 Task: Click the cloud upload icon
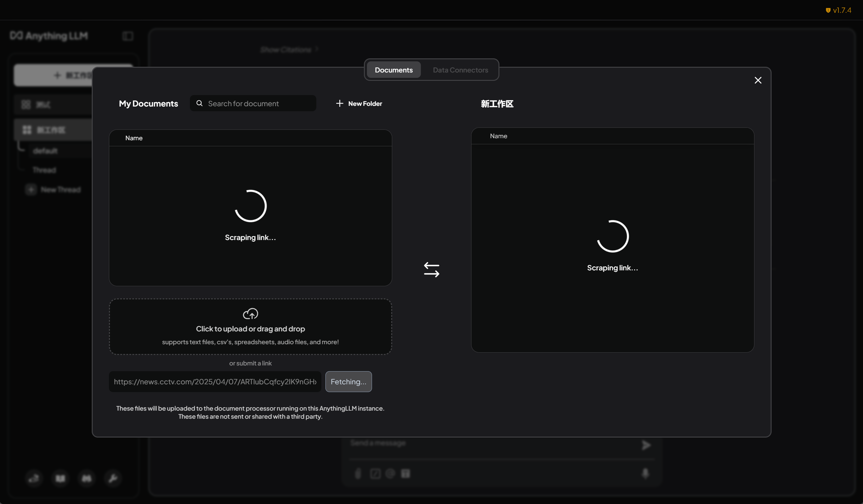pos(250,314)
